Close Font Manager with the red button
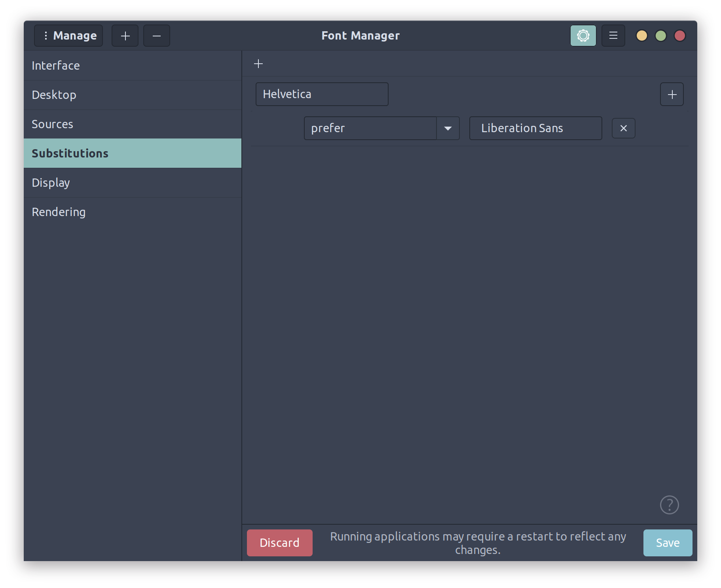721x588 pixels. pyautogui.click(x=680, y=36)
